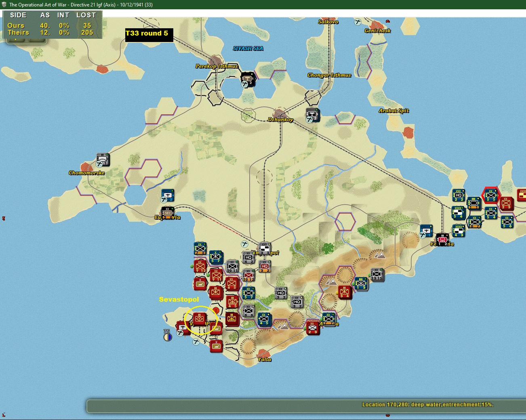Select the blue III unit 1-3
The width and height of the screenshot is (526, 420).
coord(361,283)
